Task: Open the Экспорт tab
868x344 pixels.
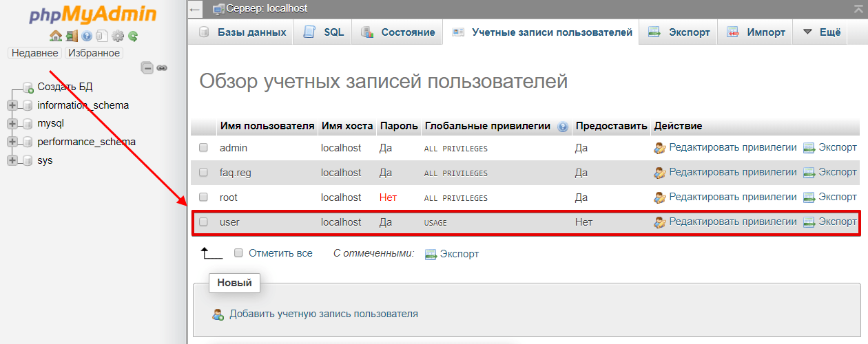Action: point(679,32)
